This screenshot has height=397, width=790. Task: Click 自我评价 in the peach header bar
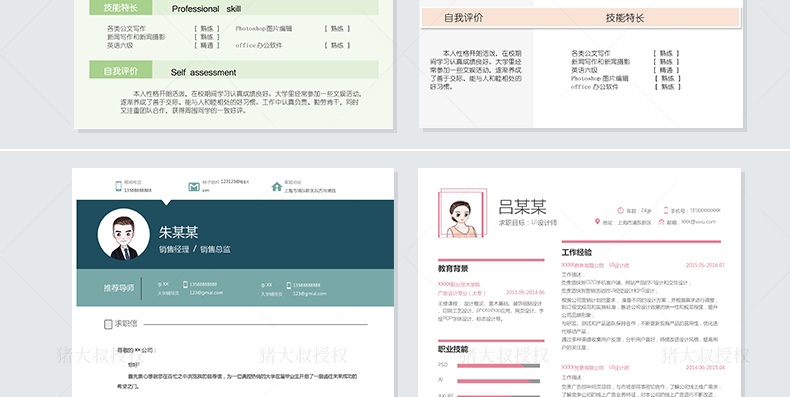coord(464,18)
